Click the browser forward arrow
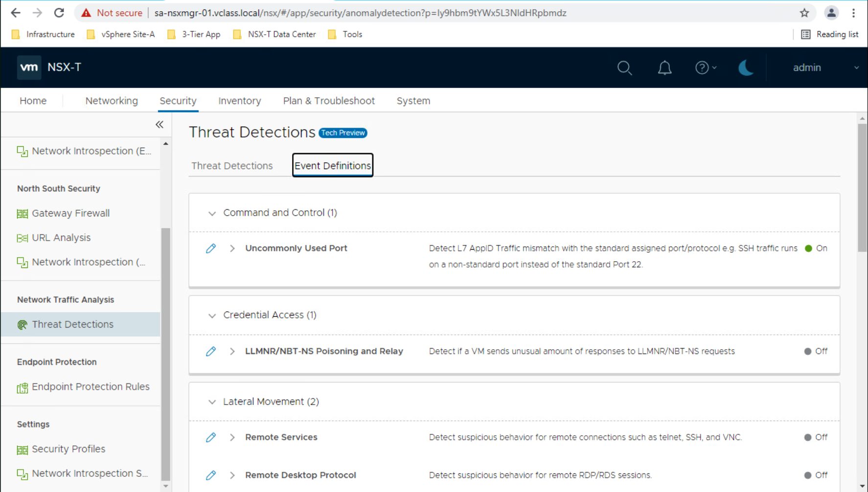 pos(37,13)
